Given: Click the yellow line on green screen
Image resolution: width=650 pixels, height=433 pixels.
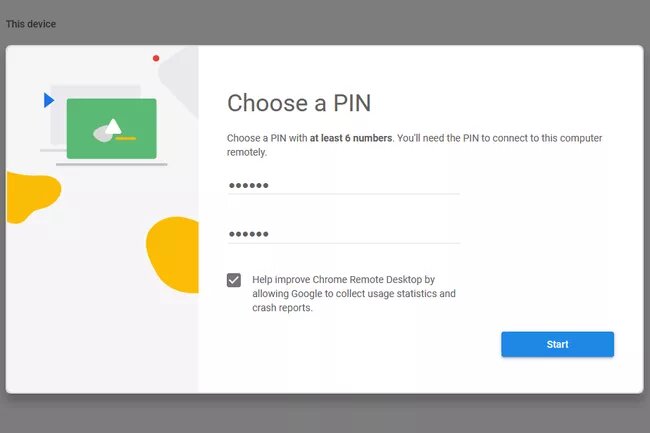Looking at the screenshot, I should click(126, 138).
